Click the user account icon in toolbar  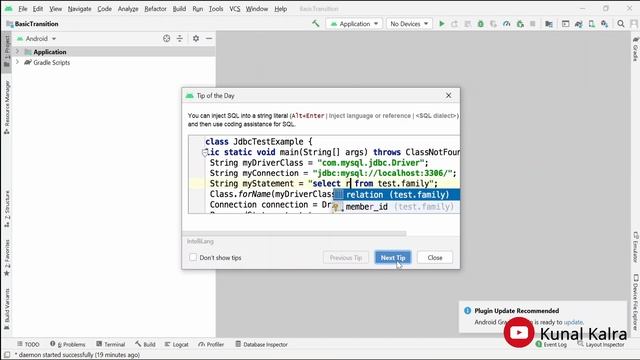coord(634,24)
